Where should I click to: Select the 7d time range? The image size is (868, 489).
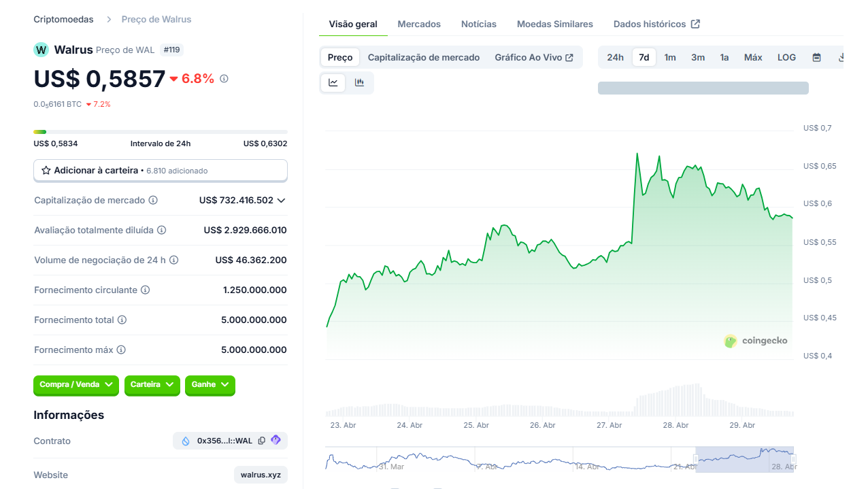tap(644, 57)
